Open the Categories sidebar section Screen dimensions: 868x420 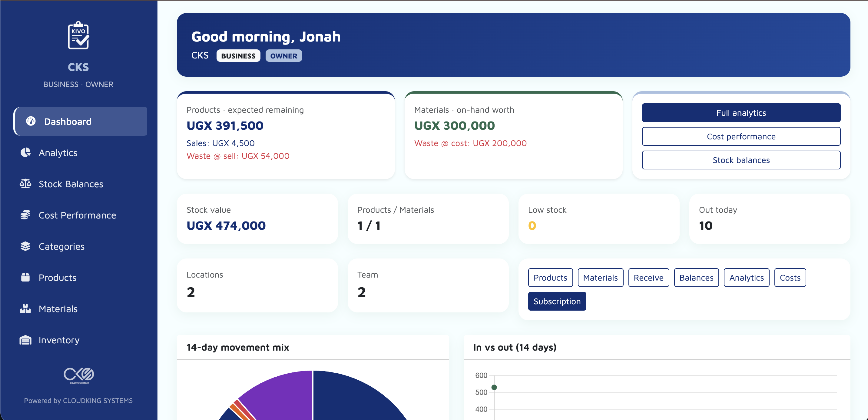(x=81, y=246)
